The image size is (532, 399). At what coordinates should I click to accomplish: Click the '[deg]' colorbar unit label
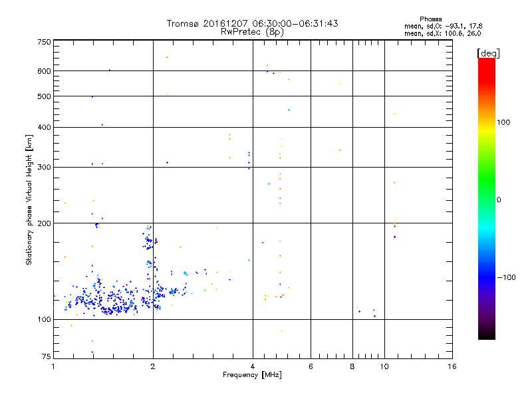(x=488, y=53)
